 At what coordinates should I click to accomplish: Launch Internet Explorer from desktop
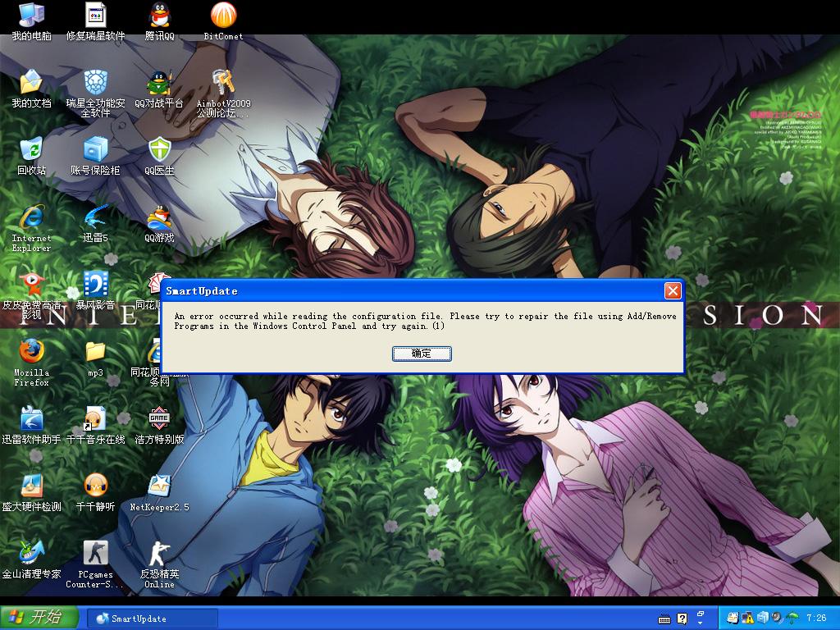(32, 228)
